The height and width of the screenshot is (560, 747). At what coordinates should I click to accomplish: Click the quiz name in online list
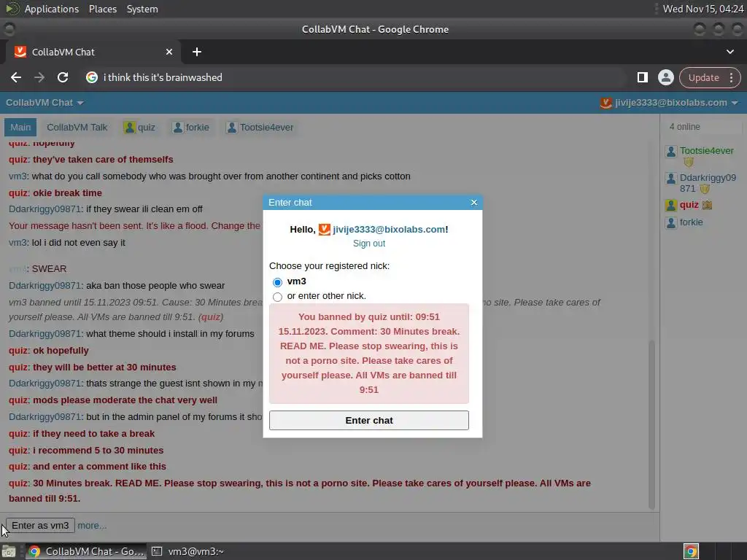point(689,205)
